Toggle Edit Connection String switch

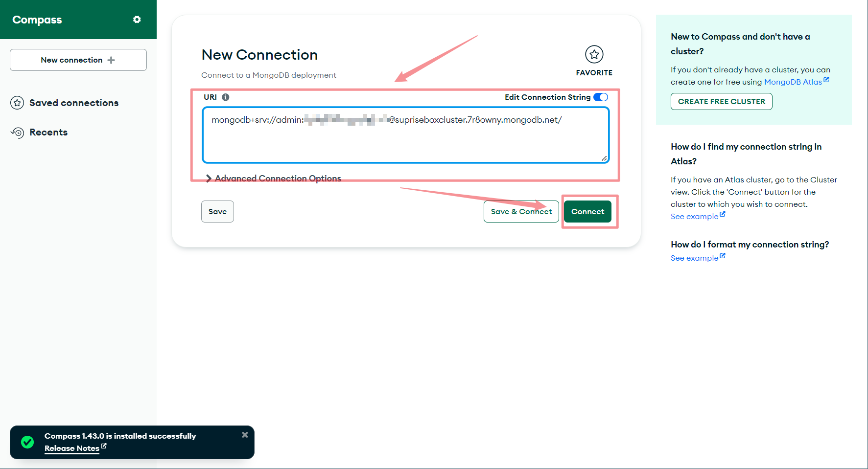[x=601, y=97]
